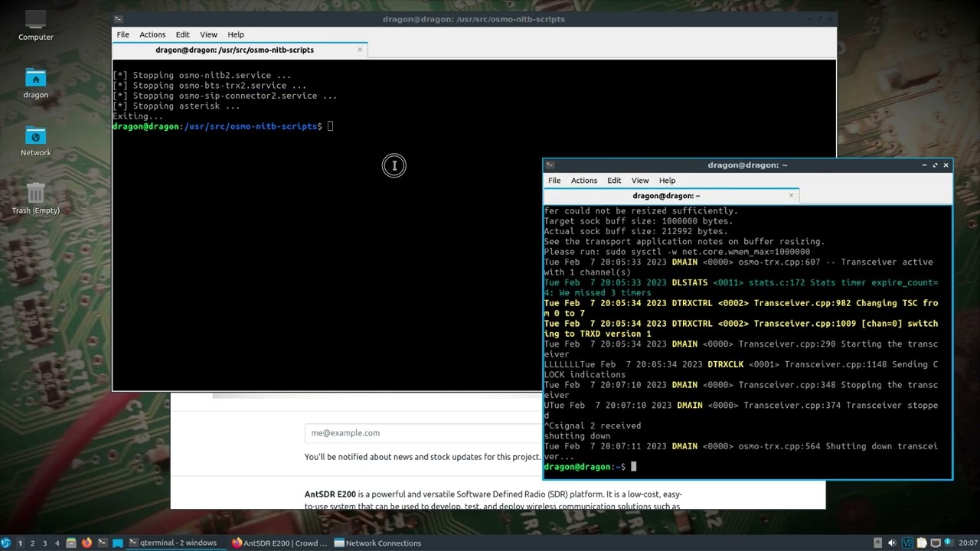980x551 pixels.
Task: Switch to Network Connections taskbar window
Action: 377,543
